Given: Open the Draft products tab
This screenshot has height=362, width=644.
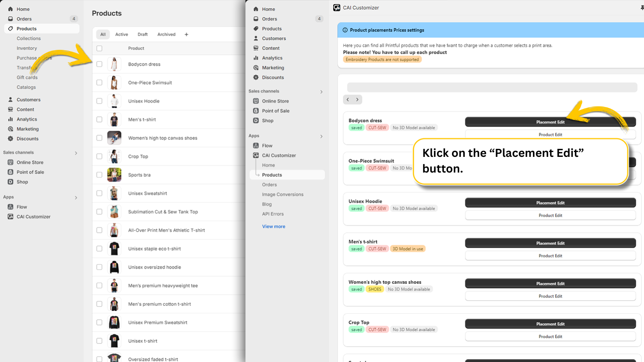Looking at the screenshot, I should pos(142,35).
